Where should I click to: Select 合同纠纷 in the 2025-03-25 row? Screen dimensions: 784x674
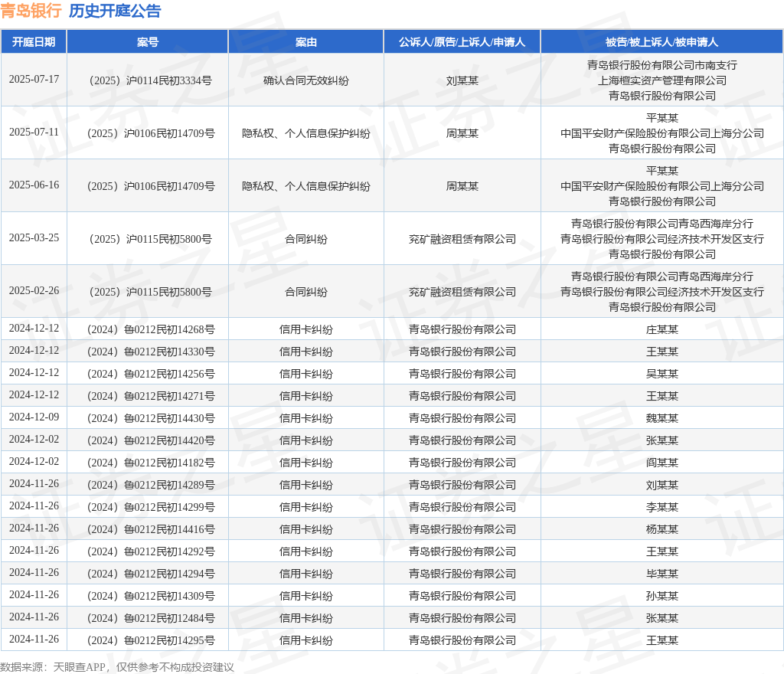click(306, 239)
